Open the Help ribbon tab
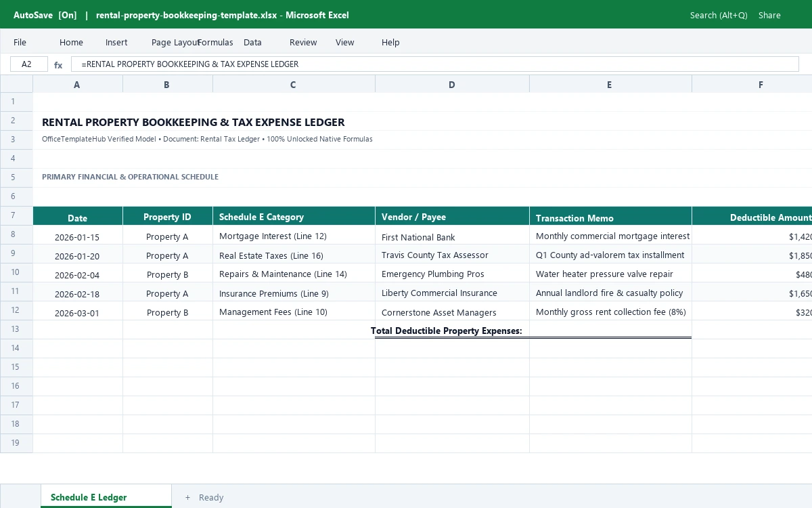The height and width of the screenshot is (508, 812). pyautogui.click(x=390, y=42)
